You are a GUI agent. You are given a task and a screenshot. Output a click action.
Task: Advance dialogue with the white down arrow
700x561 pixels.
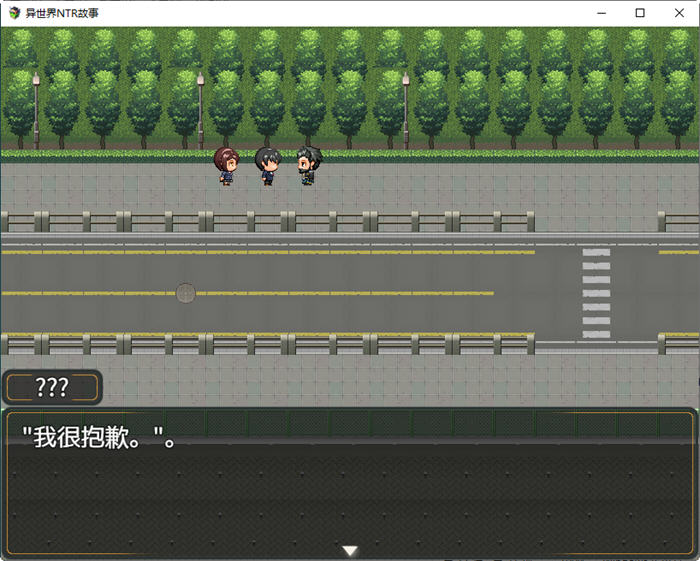pos(350,550)
